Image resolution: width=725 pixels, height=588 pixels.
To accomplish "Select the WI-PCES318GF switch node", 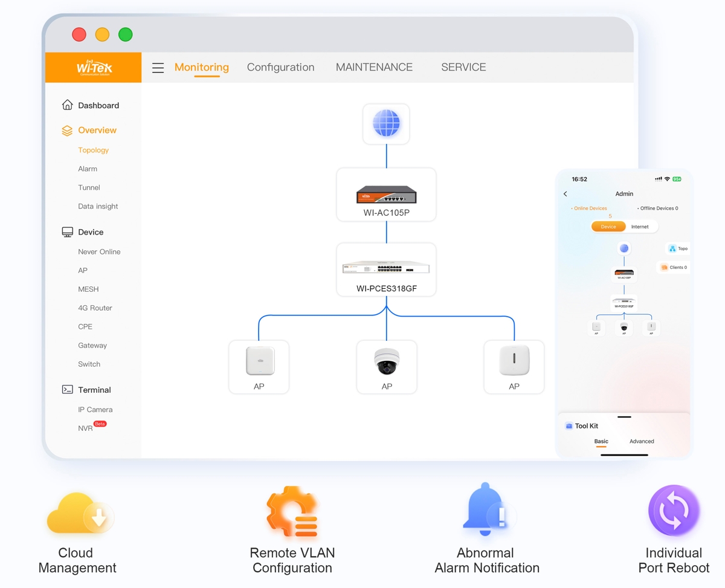I will (x=386, y=270).
